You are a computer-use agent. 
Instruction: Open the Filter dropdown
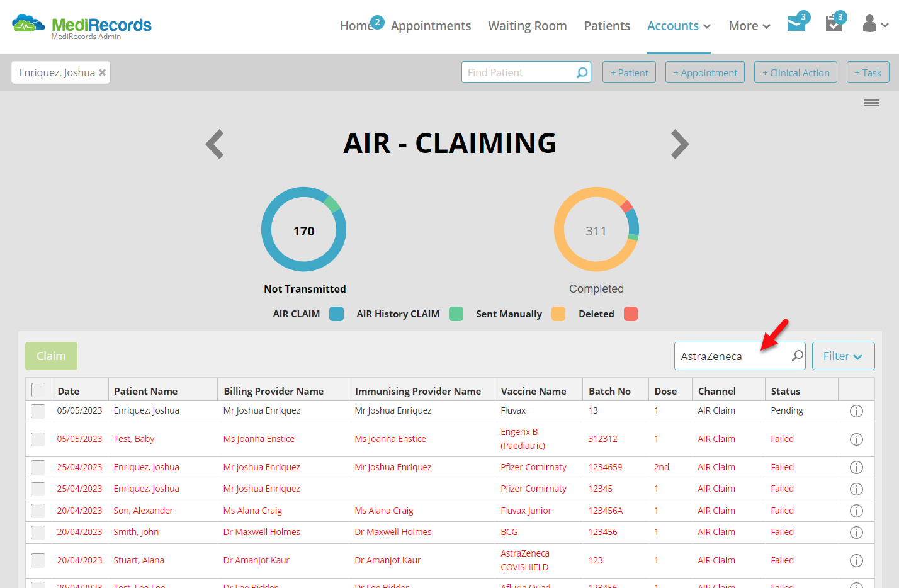coord(843,356)
